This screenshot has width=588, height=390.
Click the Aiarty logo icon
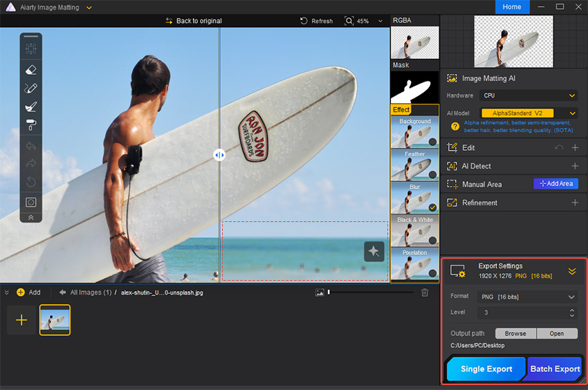(x=10, y=7)
